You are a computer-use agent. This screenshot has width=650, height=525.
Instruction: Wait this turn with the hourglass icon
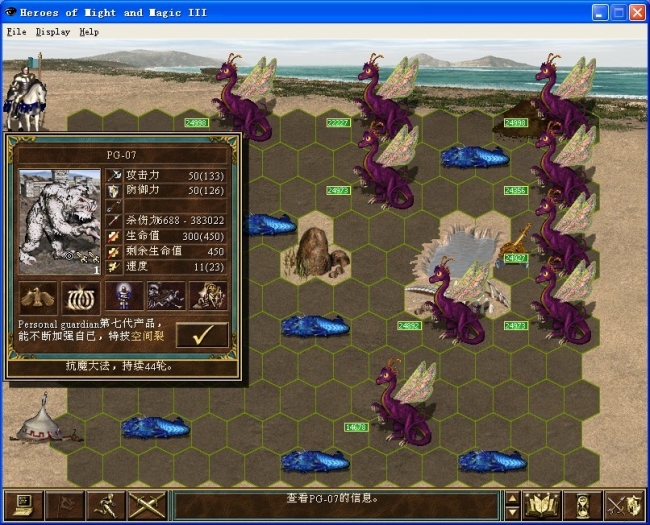click(582, 506)
